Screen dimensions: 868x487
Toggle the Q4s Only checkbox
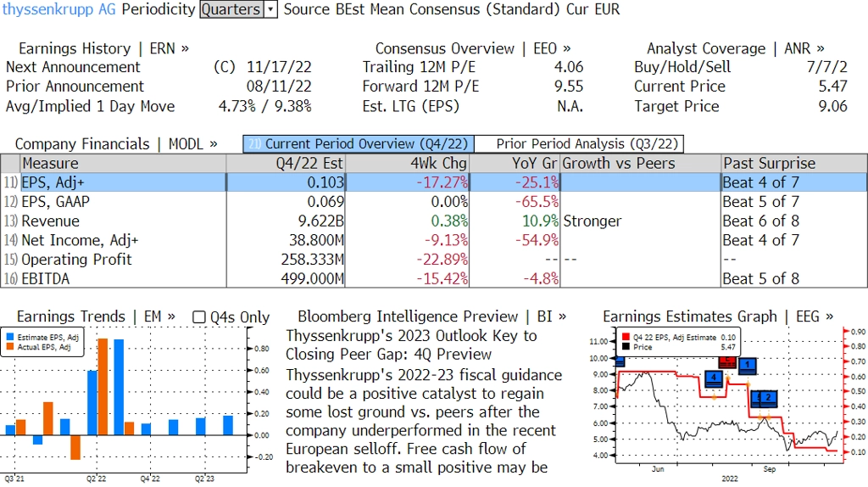coord(198,317)
